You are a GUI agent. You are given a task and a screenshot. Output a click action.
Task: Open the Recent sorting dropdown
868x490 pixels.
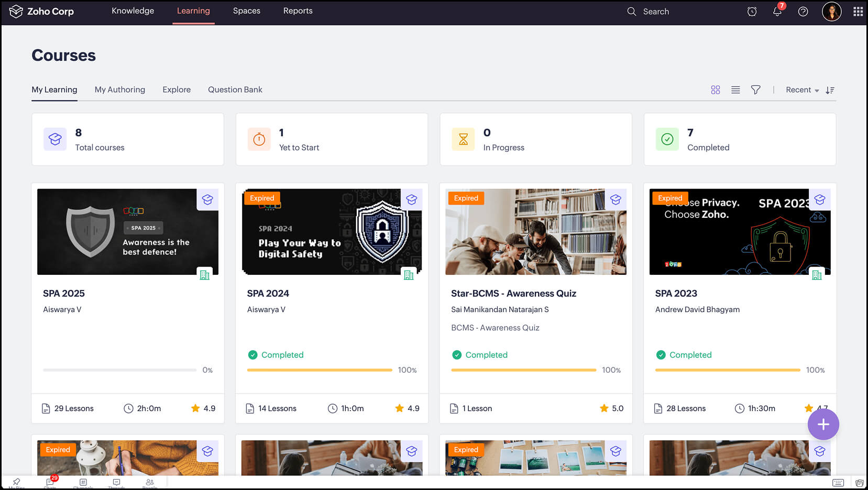(800, 90)
